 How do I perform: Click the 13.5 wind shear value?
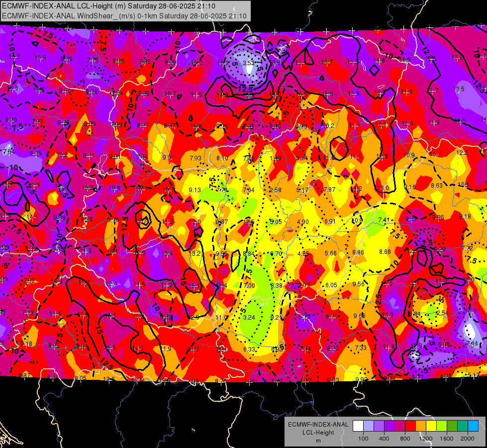coord(459,89)
